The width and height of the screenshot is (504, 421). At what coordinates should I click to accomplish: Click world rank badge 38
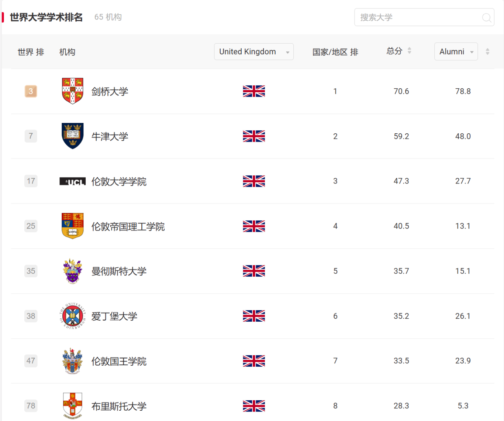31,316
